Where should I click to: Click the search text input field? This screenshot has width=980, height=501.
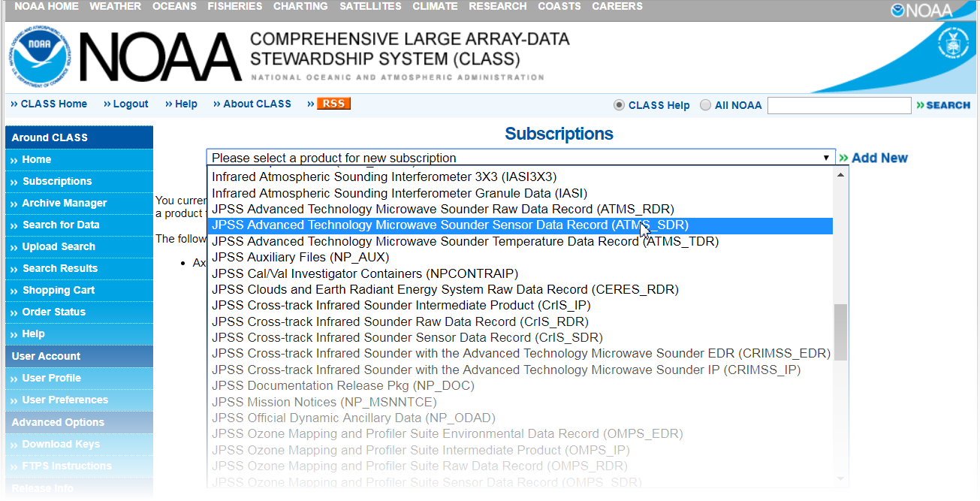coord(839,105)
